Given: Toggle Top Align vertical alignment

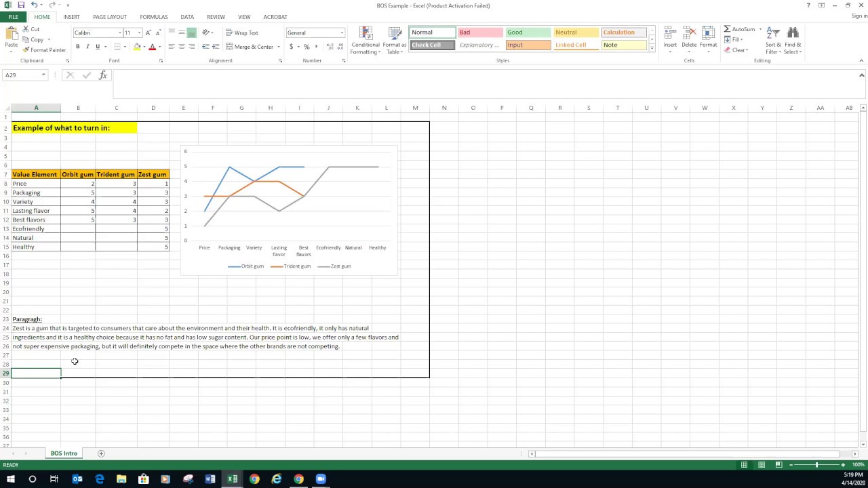Looking at the screenshot, I should [172, 33].
